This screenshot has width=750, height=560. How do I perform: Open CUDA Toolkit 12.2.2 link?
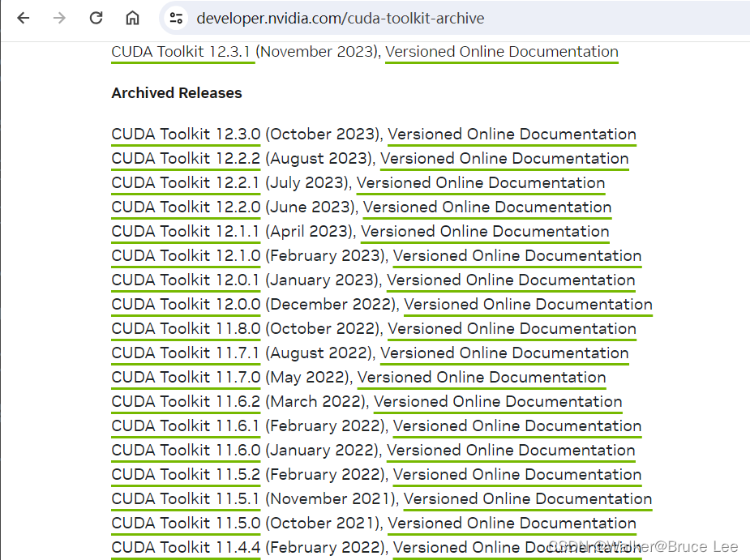pyautogui.click(x=186, y=159)
